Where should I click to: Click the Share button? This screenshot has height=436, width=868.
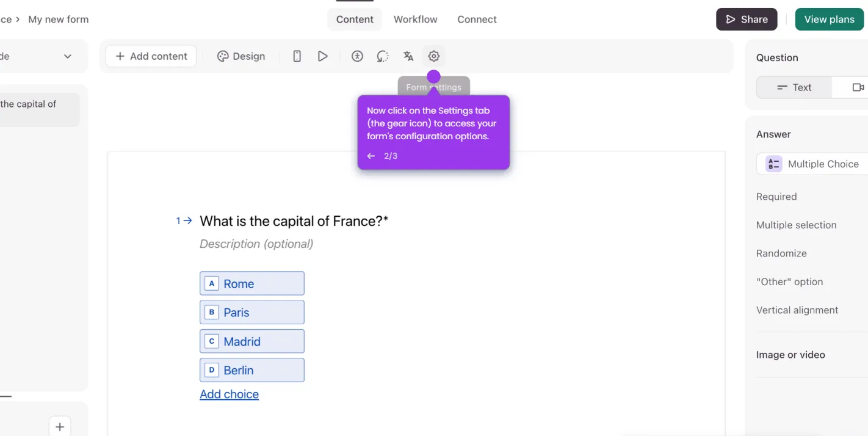(747, 20)
